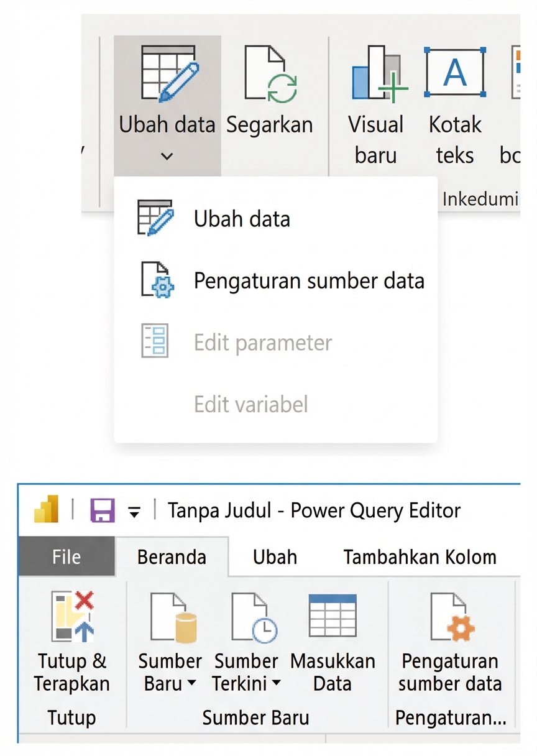Select Ubah data in the open menu
Screen dimensions: 537x756
[241, 218]
